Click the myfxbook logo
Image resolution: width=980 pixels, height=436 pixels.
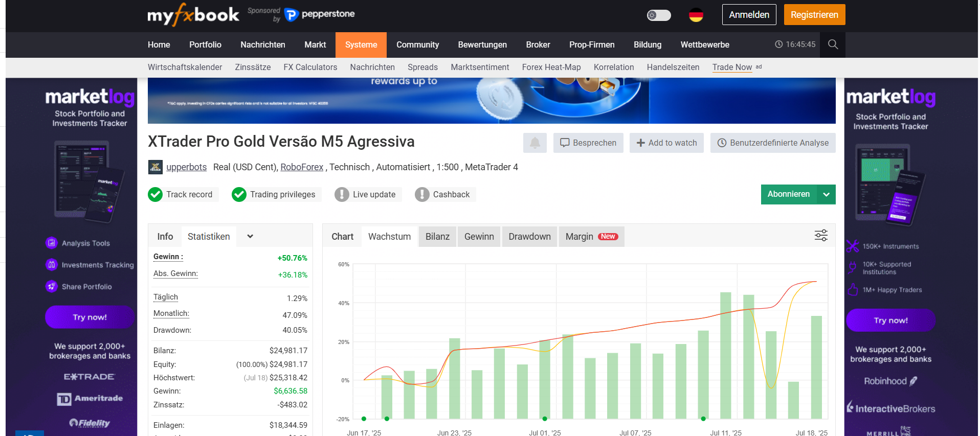193,15
